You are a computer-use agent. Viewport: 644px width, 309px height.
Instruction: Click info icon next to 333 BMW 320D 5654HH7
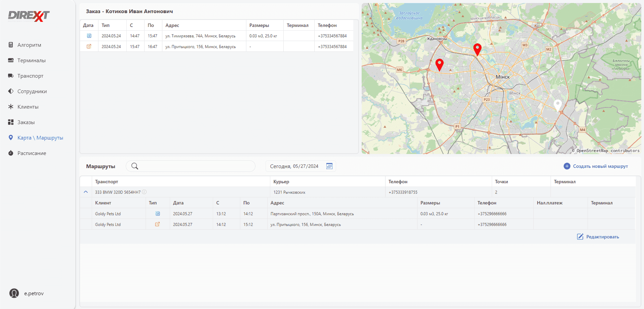(144, 192)
